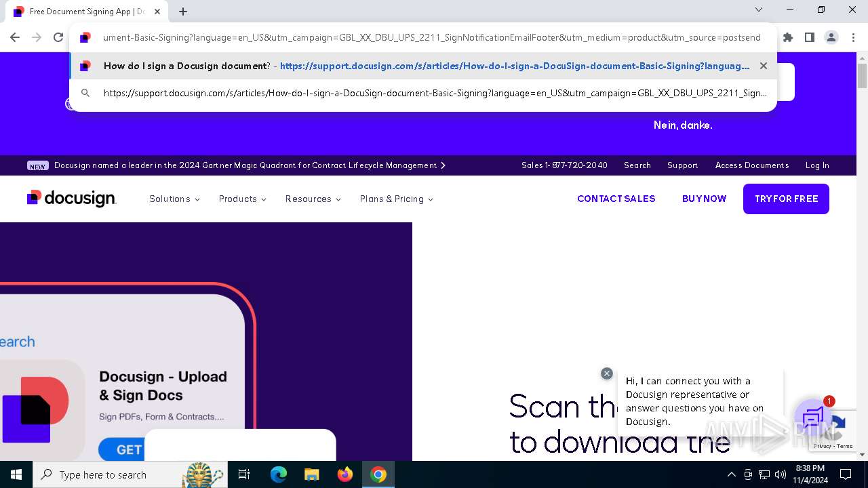Open the volume tray icon
Image resolution: width=868 pixels, height=488 pixels.
pyautogui.click(x=781, y=474)
